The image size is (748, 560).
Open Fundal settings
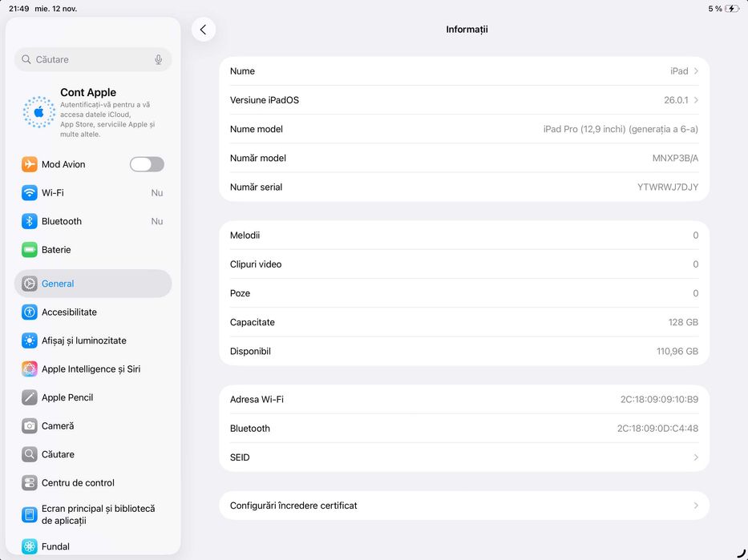(x=93, y=546)
